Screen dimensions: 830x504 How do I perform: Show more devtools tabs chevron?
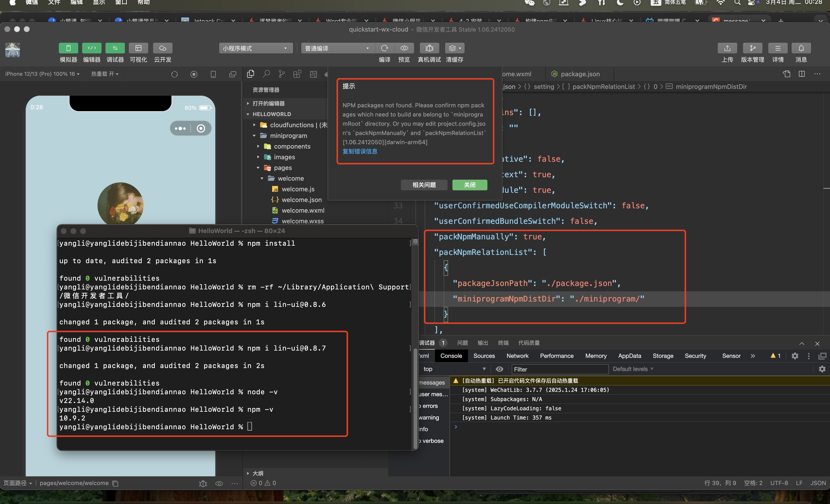(x=752, y=356)
